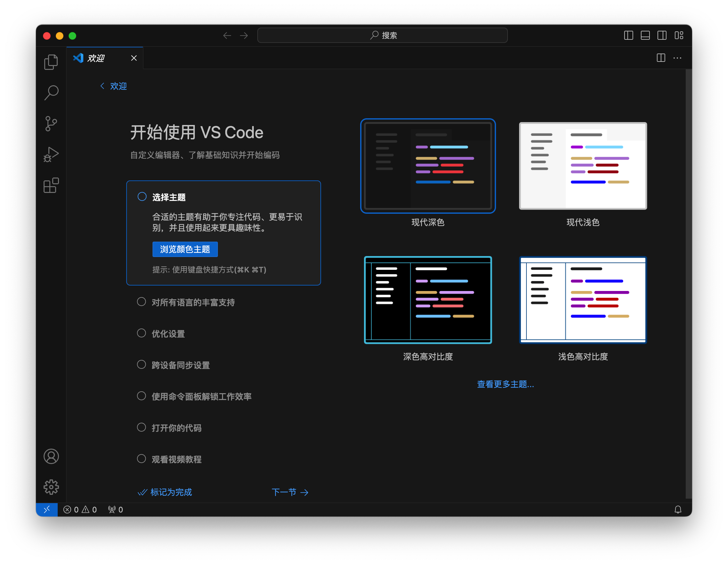Screen dimensions: 728x564
Task: Open the Customize Layout control
Action: tap(679, 35)
